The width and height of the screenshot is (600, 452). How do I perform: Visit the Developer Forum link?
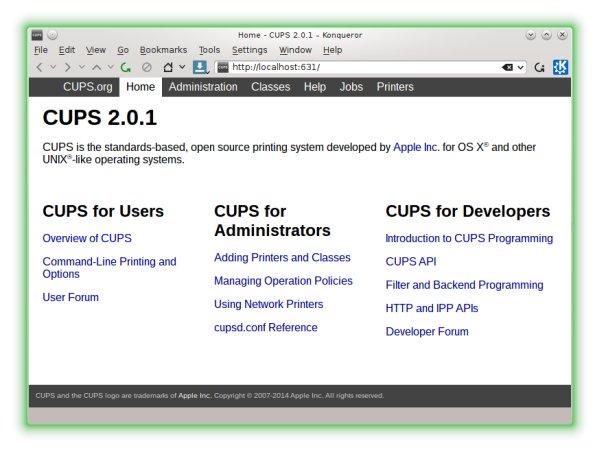tap(427, 332)
